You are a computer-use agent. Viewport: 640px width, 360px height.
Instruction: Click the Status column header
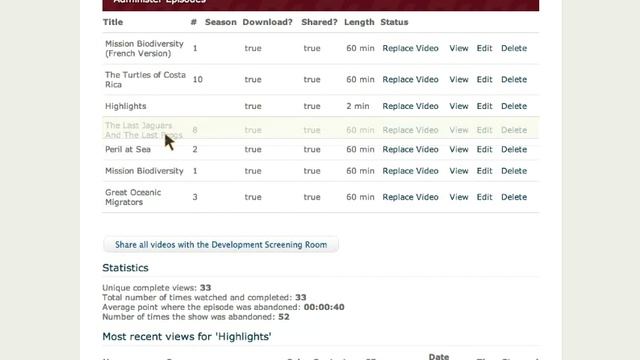coord(394,22)
